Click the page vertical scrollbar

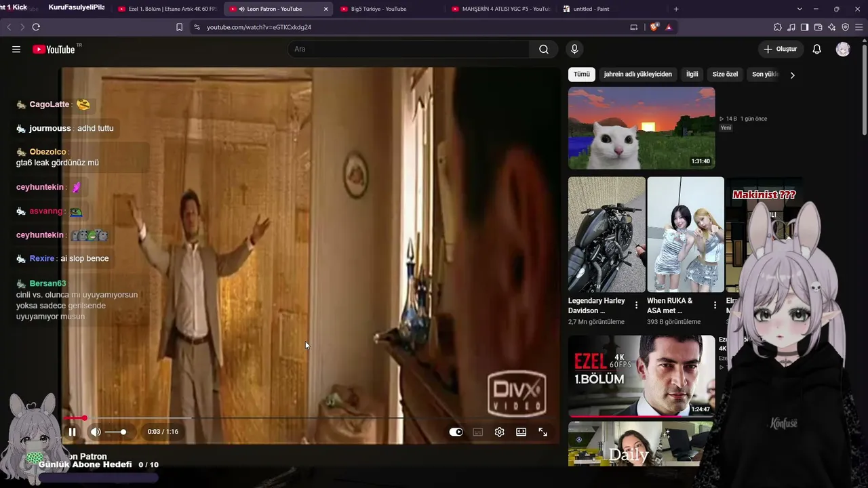pyautogui.click(x=864, y=88)
